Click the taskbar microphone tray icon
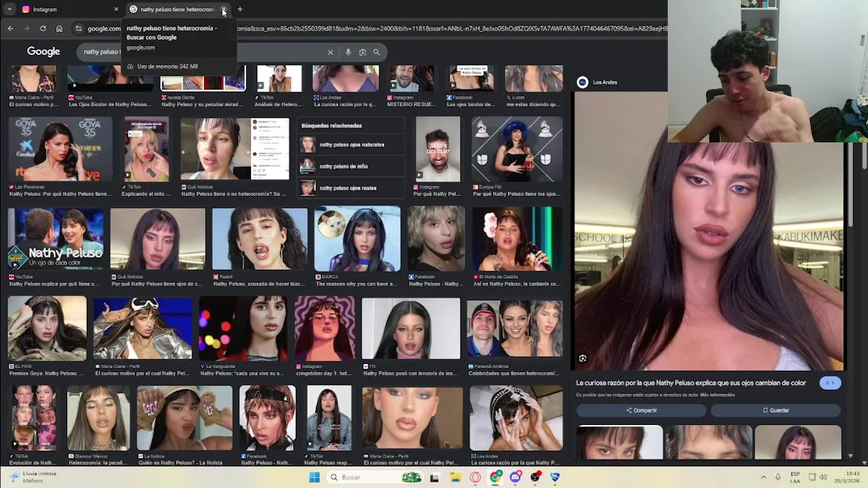868x488 pixels. click(x=778, y=477)
